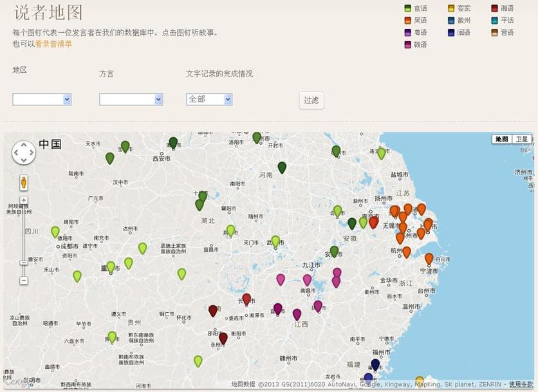Open the 全部 completion status dropdown
This screenshot has width=538, height=392.
point(209,99)
